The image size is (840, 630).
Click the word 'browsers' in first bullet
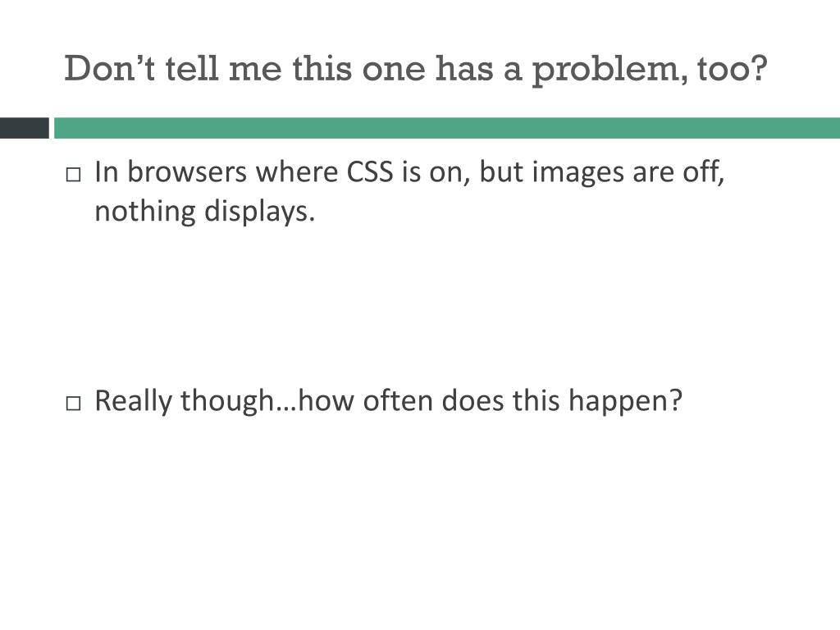[x=187, y=172]
